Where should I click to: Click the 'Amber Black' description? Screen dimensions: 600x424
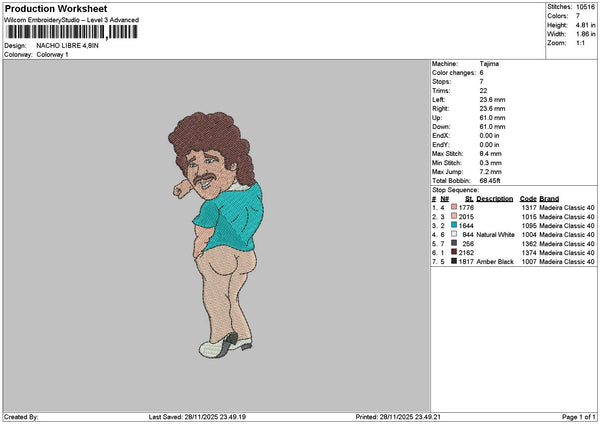495,262
